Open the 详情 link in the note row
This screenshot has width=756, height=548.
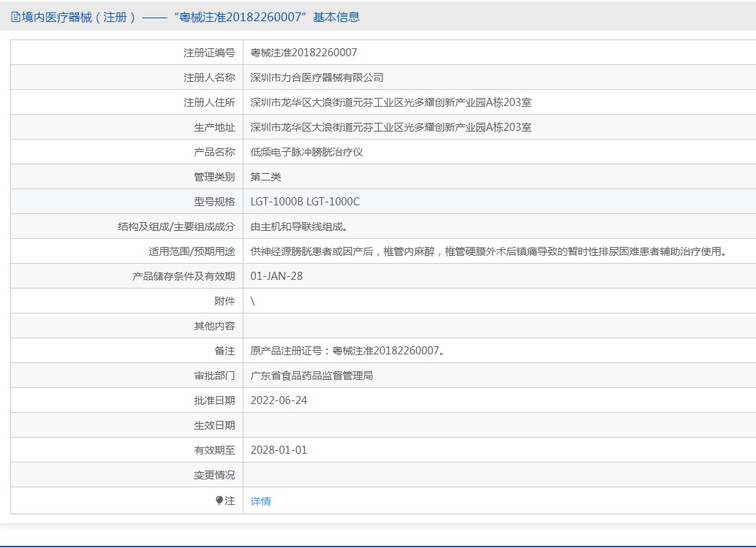pyautogui.click(x=260, y=501)
